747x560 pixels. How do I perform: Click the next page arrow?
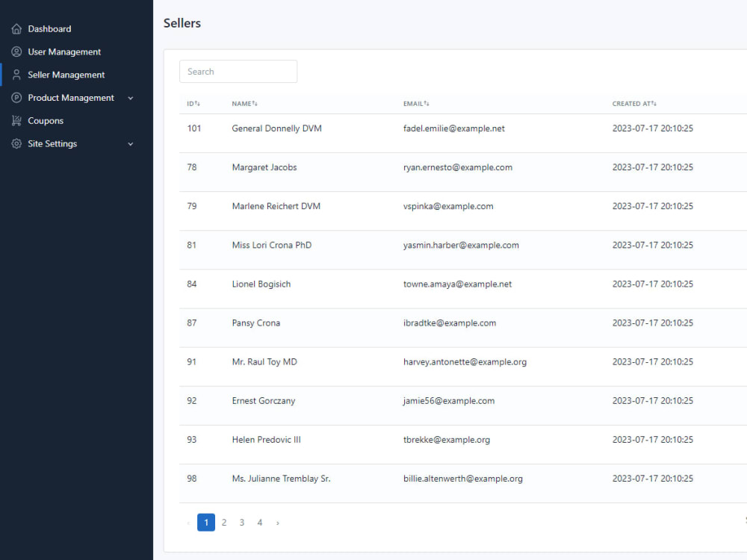278,523
